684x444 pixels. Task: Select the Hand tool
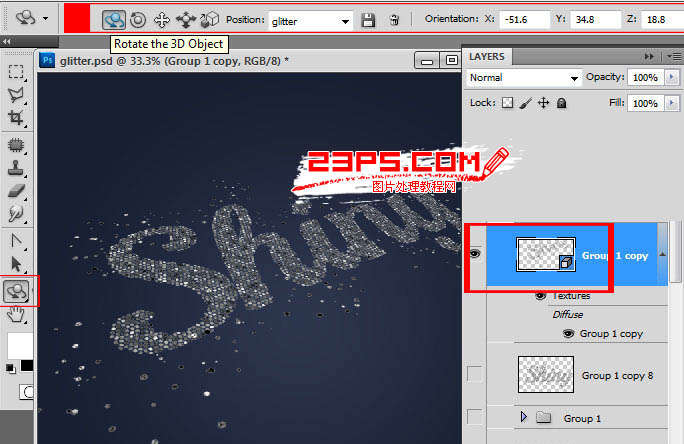coord(17,315)
